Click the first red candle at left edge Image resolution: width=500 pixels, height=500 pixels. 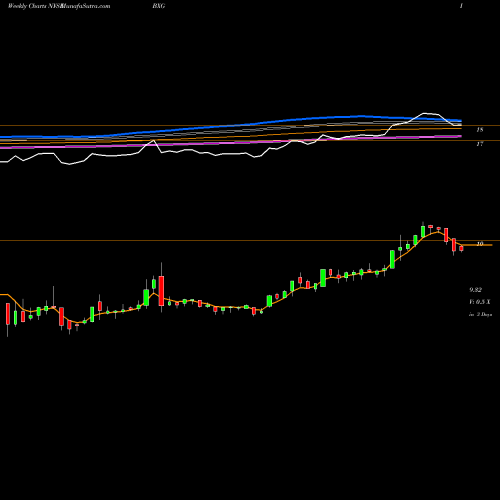click(x=8, y=314)
